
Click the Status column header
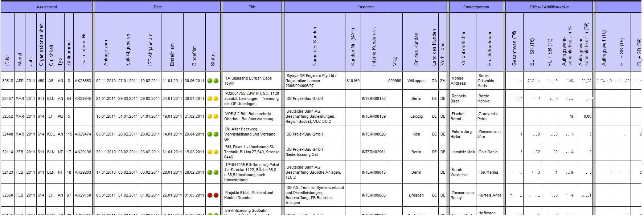coord(213,42)
